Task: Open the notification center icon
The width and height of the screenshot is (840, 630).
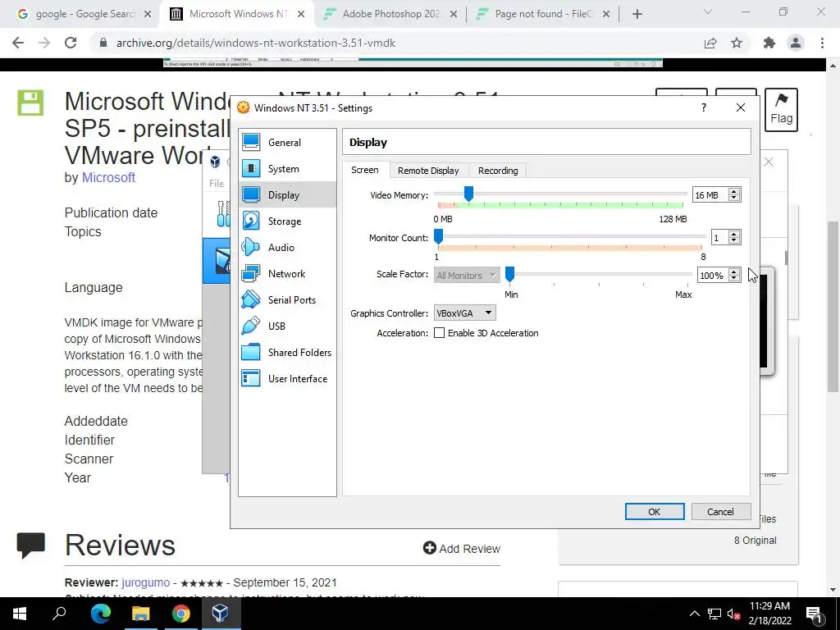Action: [815, 614]
